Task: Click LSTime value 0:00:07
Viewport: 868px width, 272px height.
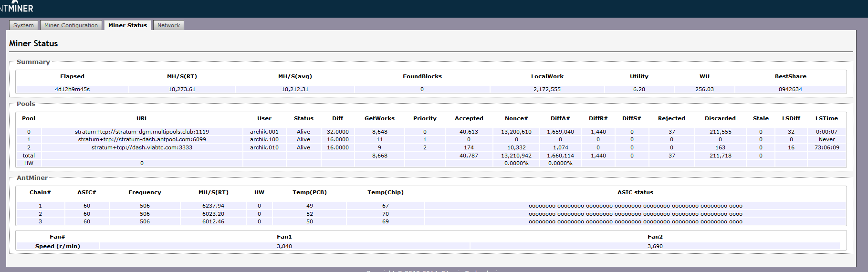Action: [x=826, y=132]
